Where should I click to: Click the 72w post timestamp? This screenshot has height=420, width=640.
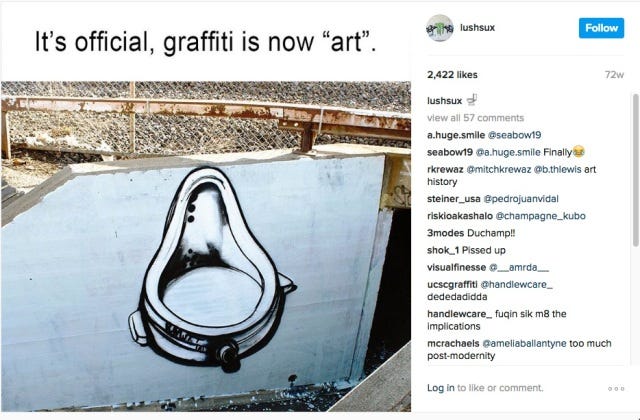pos(614,75)
